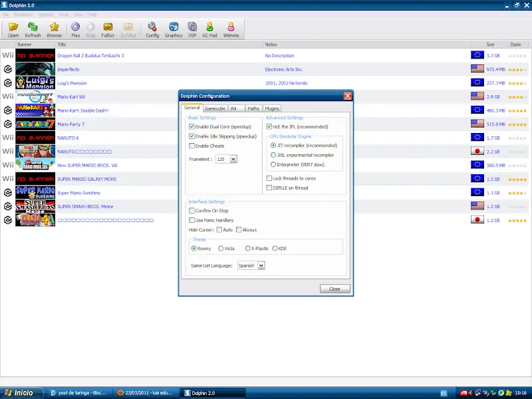Select New SUPER MARIO BROS. Wii title
Screen dimensions: 532x399
coord(87,166)
